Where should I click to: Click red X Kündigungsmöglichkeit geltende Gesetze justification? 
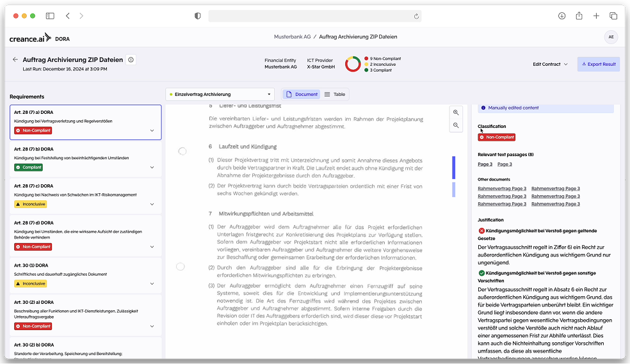click(x=537, y=234)
